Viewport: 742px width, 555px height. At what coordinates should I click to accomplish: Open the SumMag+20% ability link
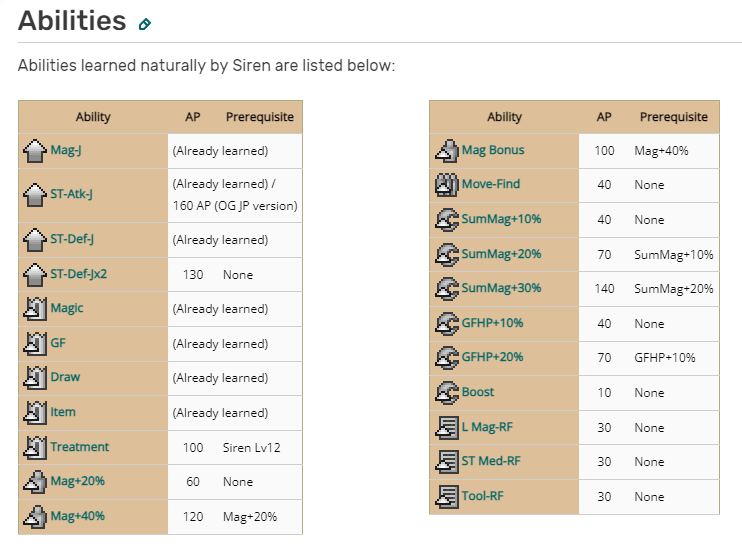501,254
